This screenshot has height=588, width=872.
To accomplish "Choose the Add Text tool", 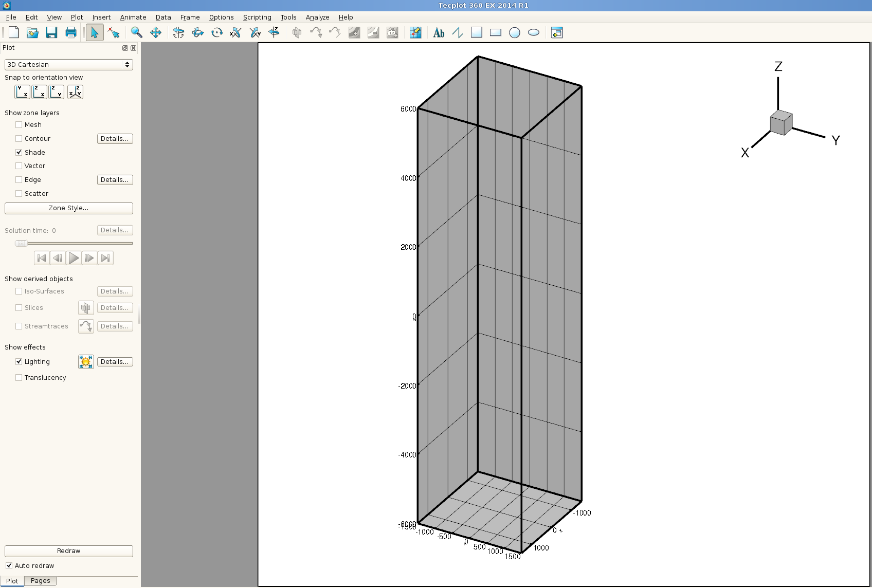I will click(x=439, y=33).
